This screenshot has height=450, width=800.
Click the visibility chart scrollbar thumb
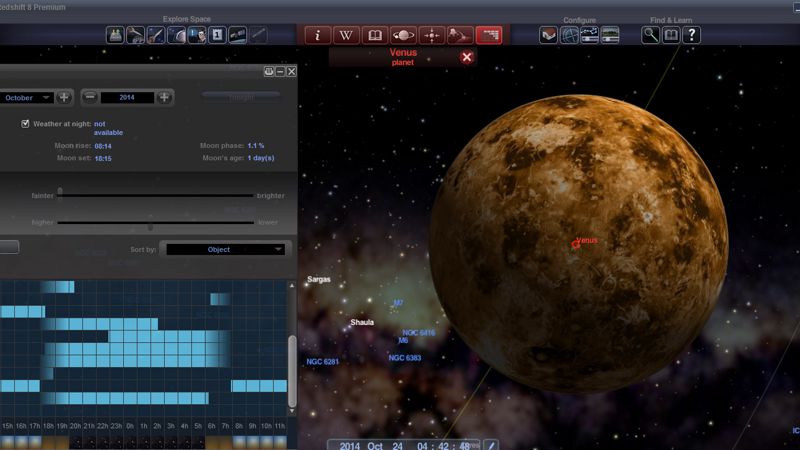292,370
